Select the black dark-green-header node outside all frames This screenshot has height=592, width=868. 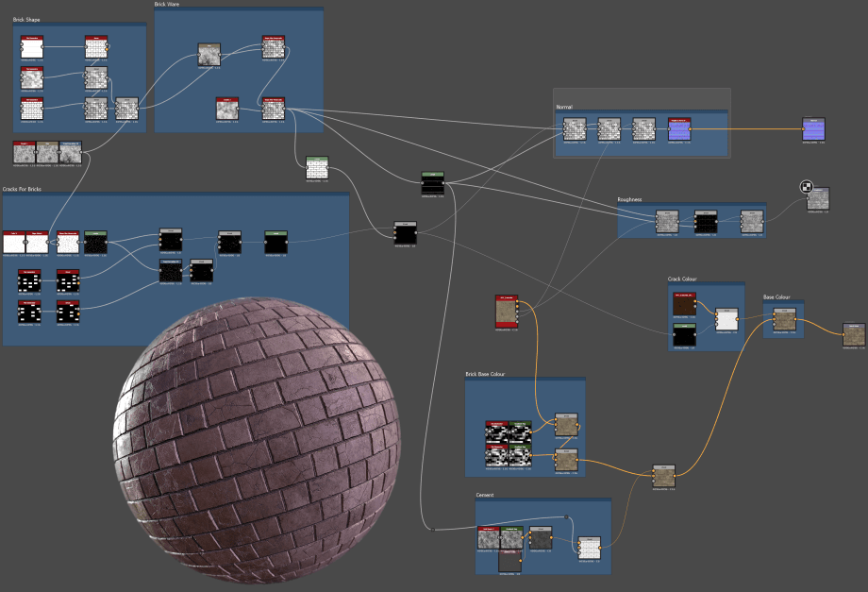click(432, 183)
